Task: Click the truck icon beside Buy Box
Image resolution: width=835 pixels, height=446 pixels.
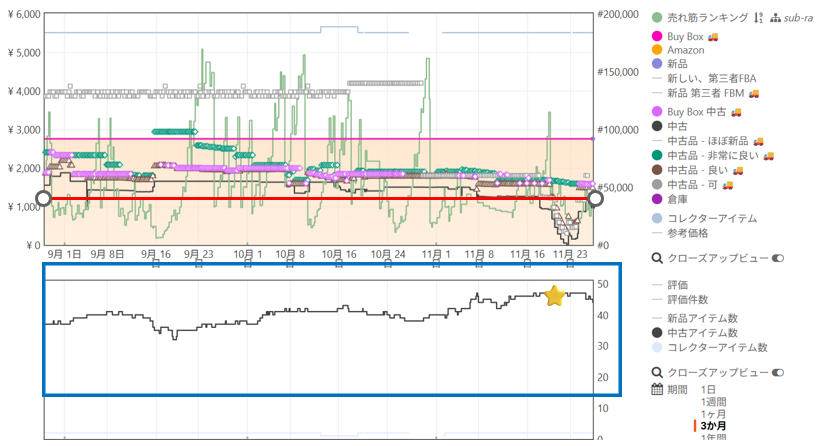Action: 714,37
